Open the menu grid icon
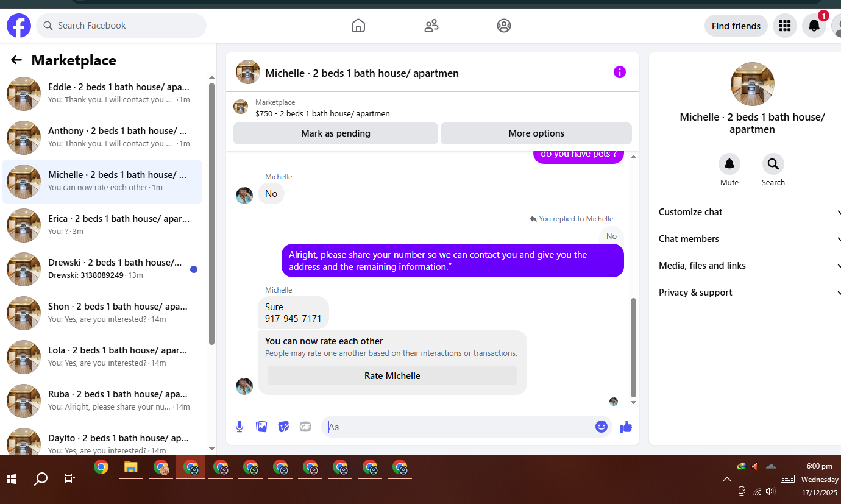 (785, 26)
